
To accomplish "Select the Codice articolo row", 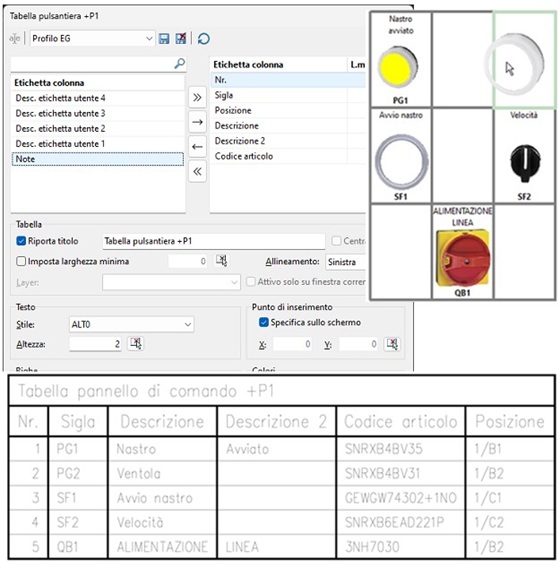I will (288, 156).
